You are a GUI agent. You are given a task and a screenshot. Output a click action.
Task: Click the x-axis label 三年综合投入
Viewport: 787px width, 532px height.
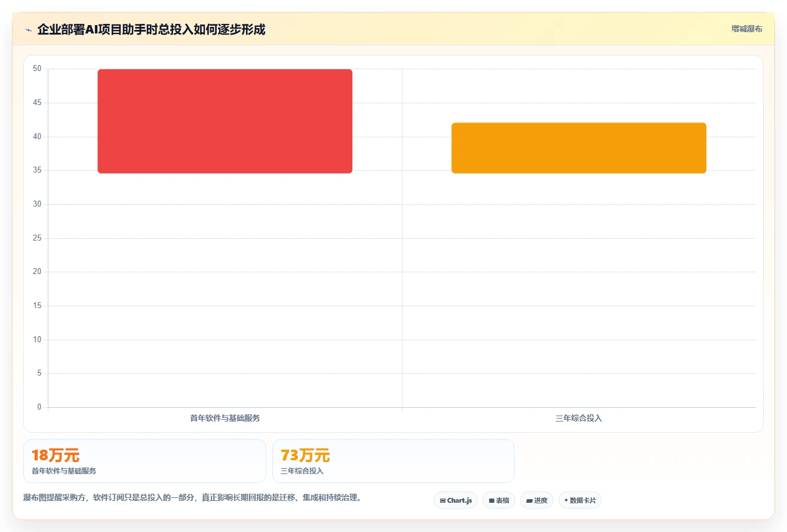(x=579, y=418)
